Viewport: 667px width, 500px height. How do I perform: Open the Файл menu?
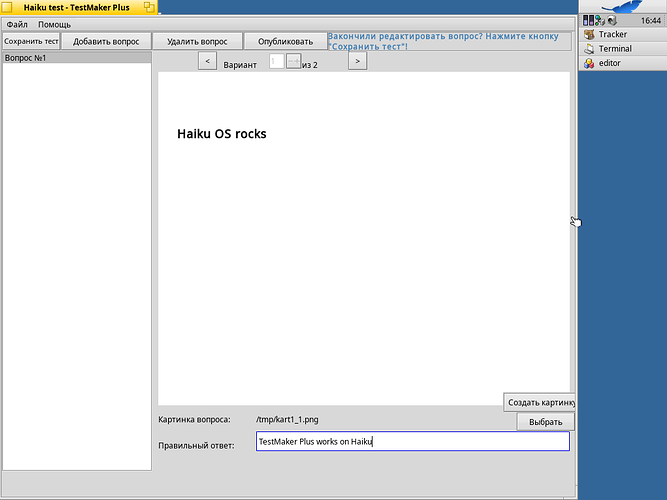(x=17, y=25)
